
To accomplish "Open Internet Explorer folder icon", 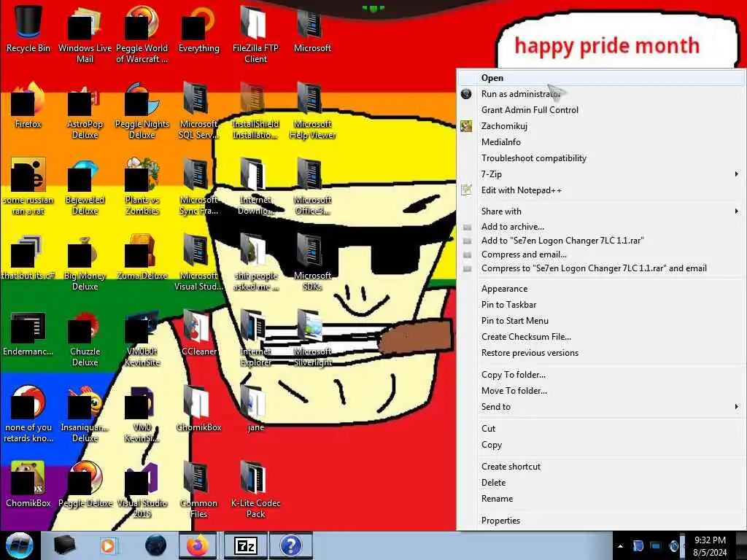I will (255, 338).
